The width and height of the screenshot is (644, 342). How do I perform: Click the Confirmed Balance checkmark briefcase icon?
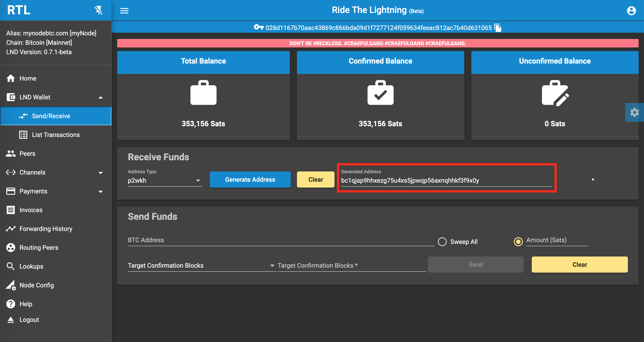click(380, 93)
